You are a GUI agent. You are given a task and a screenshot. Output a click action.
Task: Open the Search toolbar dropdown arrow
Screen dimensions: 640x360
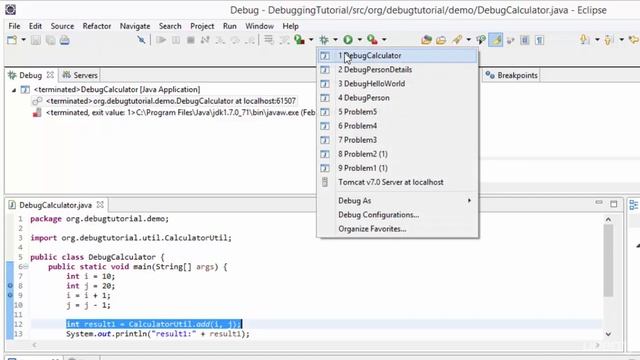(x=469, y=40)
